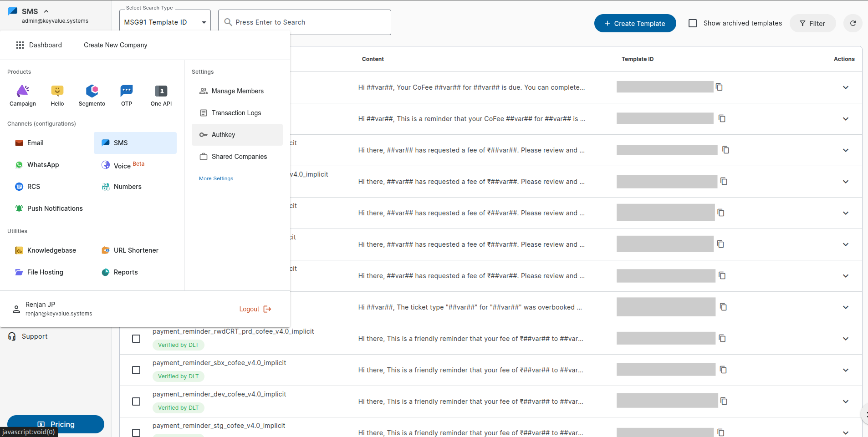Viewport: 868px width, 437px height.
Task: Expand the 'reminder that your CoFee' row
Action: [x=846, y=119]
